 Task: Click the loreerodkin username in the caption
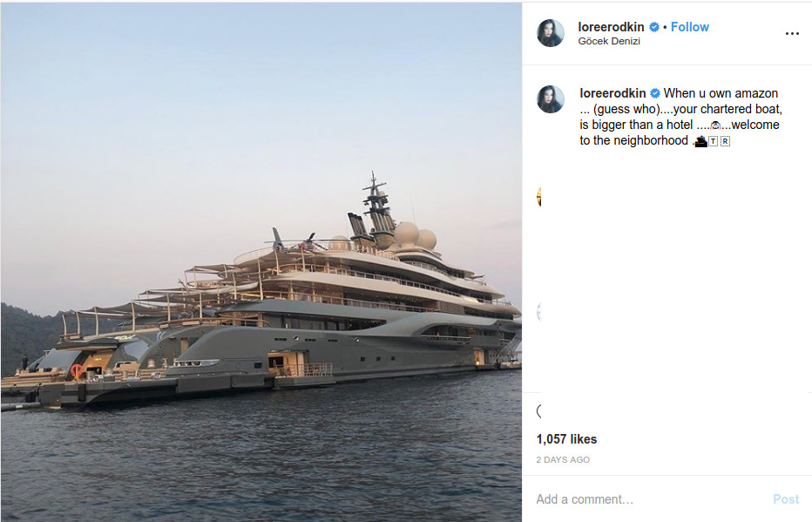611,93
